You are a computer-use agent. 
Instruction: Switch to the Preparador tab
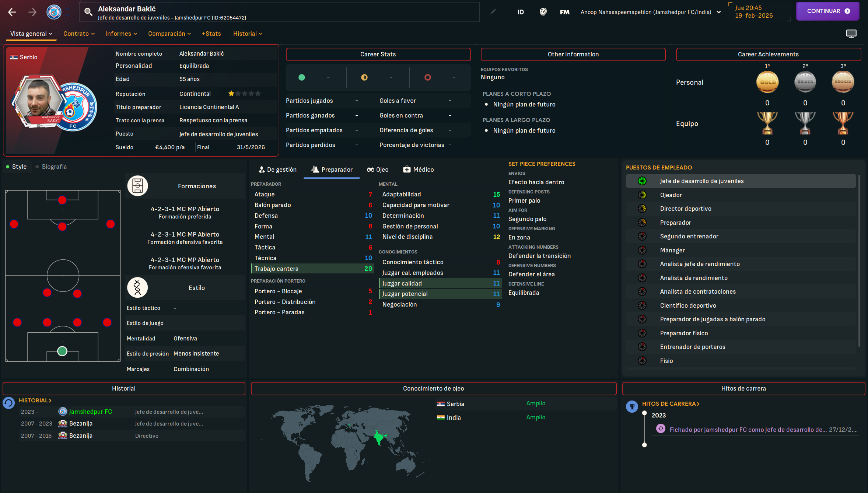click(332, 169)
